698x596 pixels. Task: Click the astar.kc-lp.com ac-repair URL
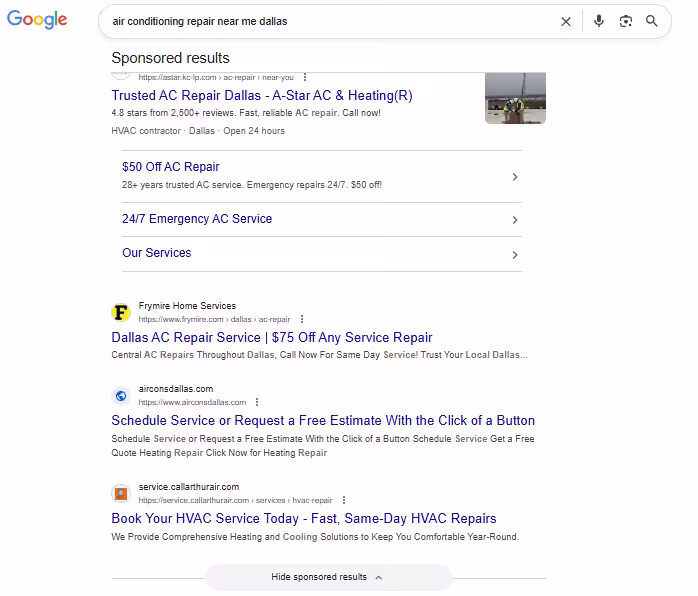pos(216,77)
